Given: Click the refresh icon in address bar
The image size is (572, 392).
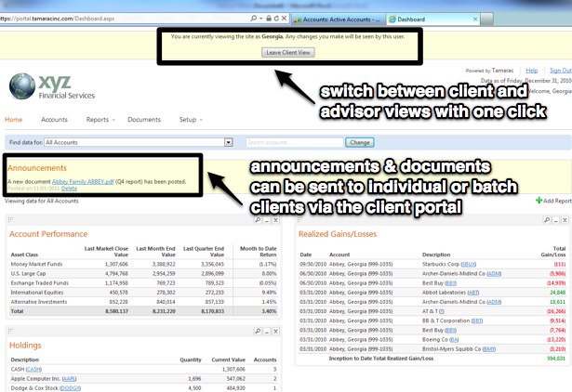Looking at the screenshot, I should click(x=276, y=19).
